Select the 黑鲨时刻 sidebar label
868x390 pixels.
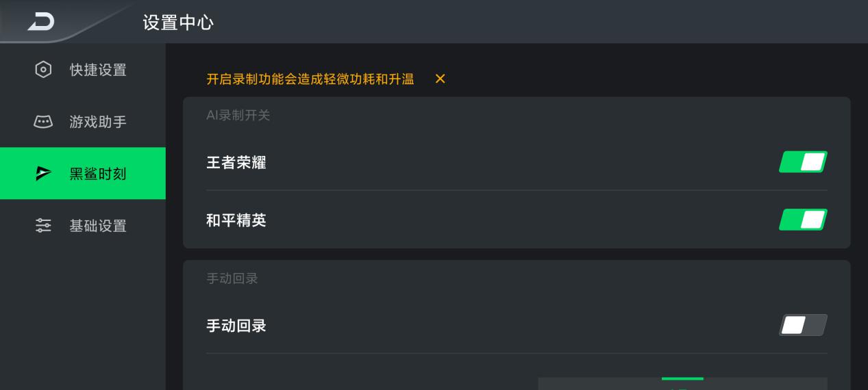pyautogui.click(x=98, y=174)
